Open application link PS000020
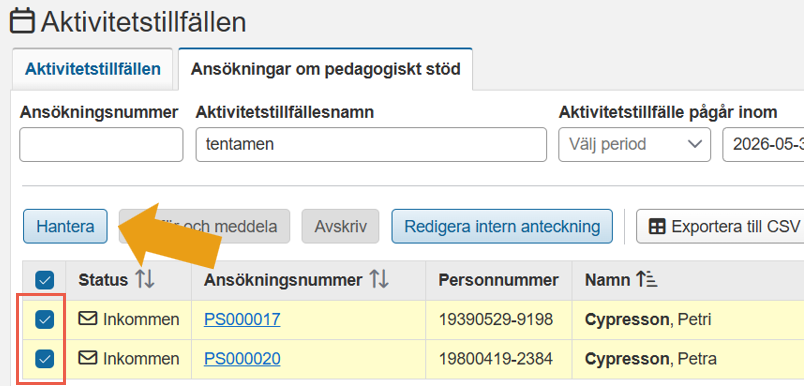The width and height of the screenshot is (804, 386). pyautogui.click(x=242, y=359)
